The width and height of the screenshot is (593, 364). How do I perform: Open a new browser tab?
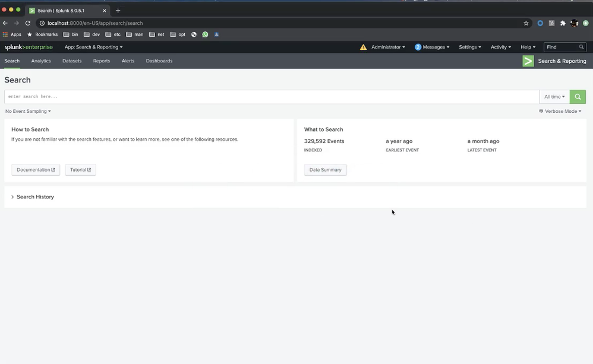click(118, 11)
